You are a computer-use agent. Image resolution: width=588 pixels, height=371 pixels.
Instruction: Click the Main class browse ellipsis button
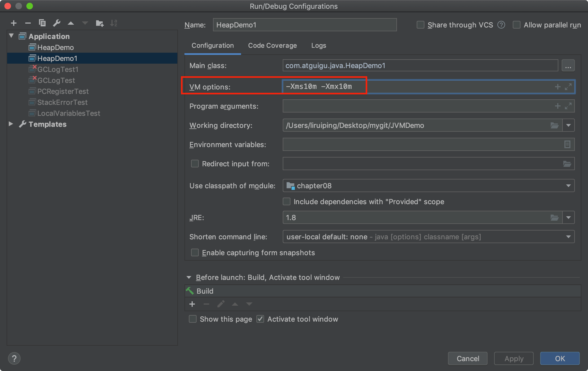(x=568, y=66)
